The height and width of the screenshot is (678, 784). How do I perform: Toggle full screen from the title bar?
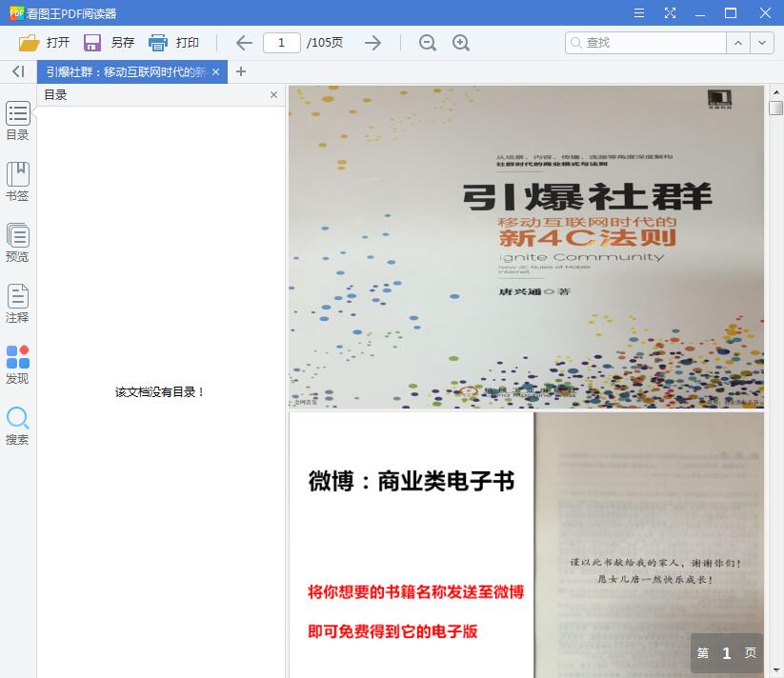(x=670, y=13)
